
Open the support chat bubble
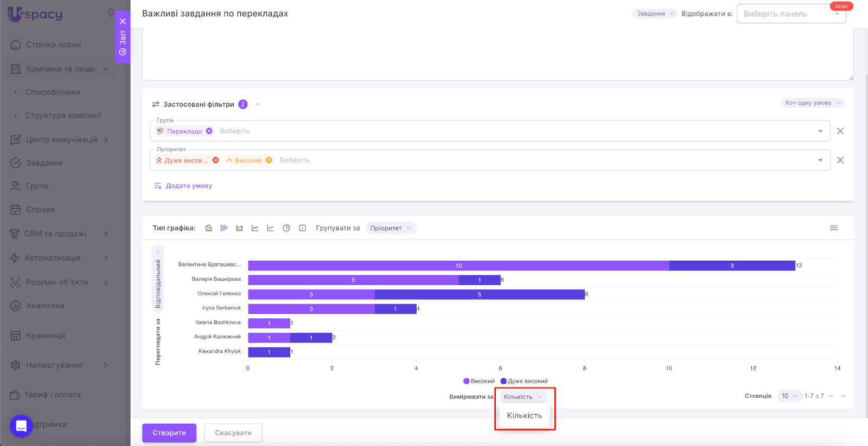pyautogui.click(x=21, y=426)
